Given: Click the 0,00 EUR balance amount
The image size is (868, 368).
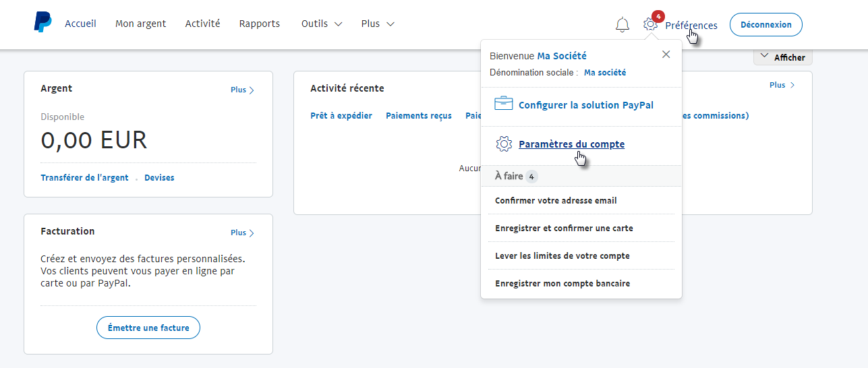Looking at the screenshot, I should (94, 140).
